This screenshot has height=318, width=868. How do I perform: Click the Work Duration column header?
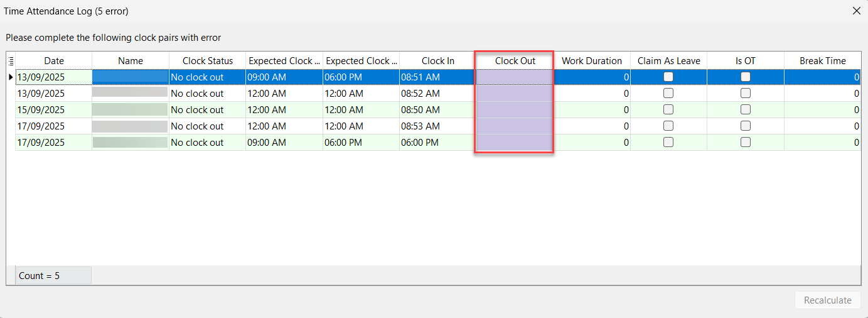coord(591,61)
